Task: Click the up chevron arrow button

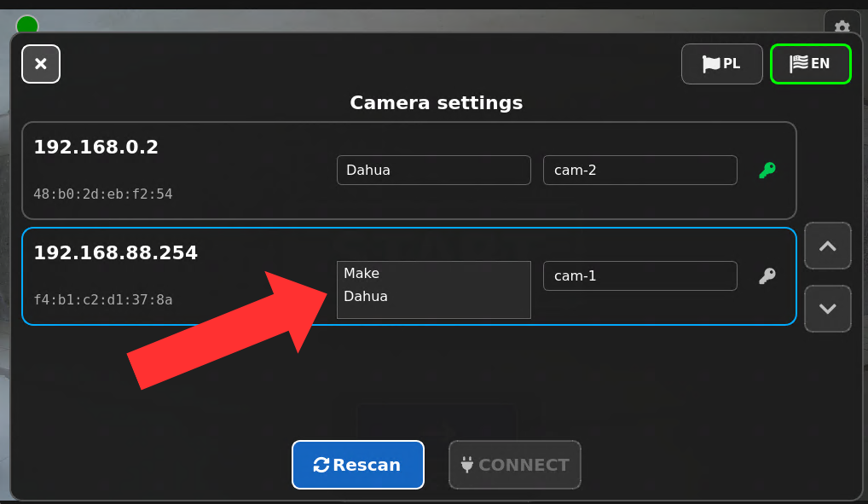Action: point(828,246)
